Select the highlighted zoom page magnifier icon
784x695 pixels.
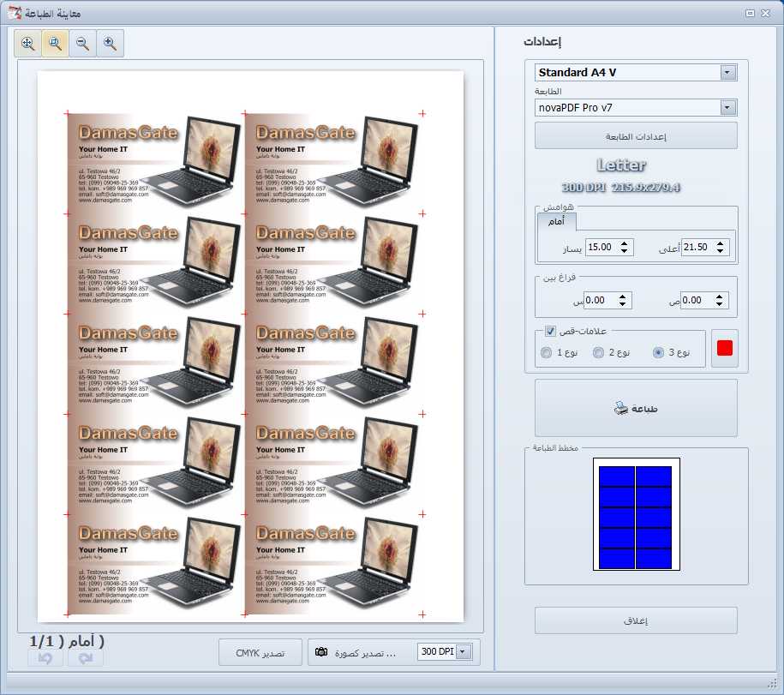[x=56, y=44]
